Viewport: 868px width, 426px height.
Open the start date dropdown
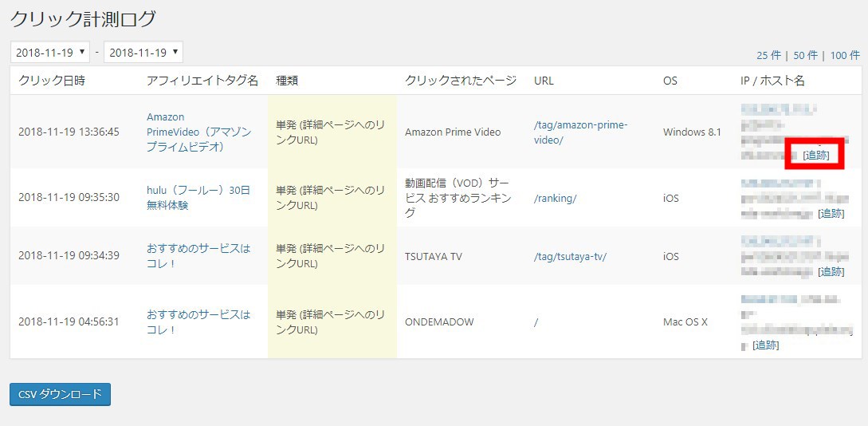point(50,53)
